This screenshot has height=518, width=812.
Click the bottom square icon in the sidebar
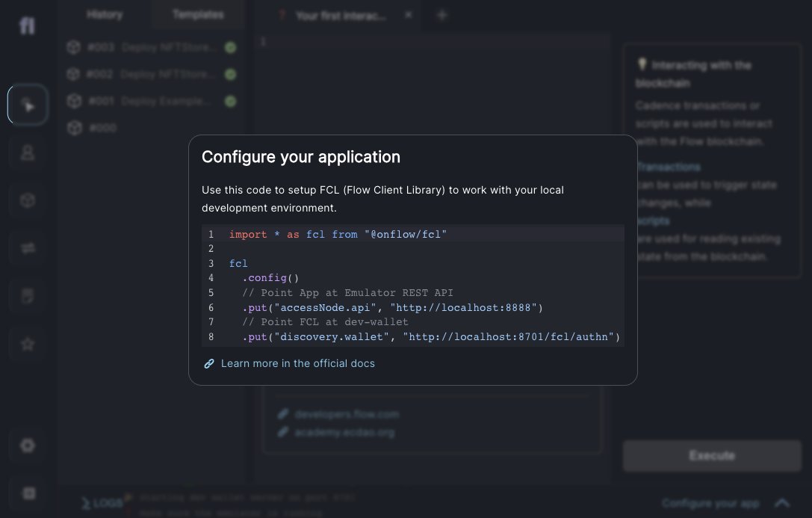click(29, 493)
